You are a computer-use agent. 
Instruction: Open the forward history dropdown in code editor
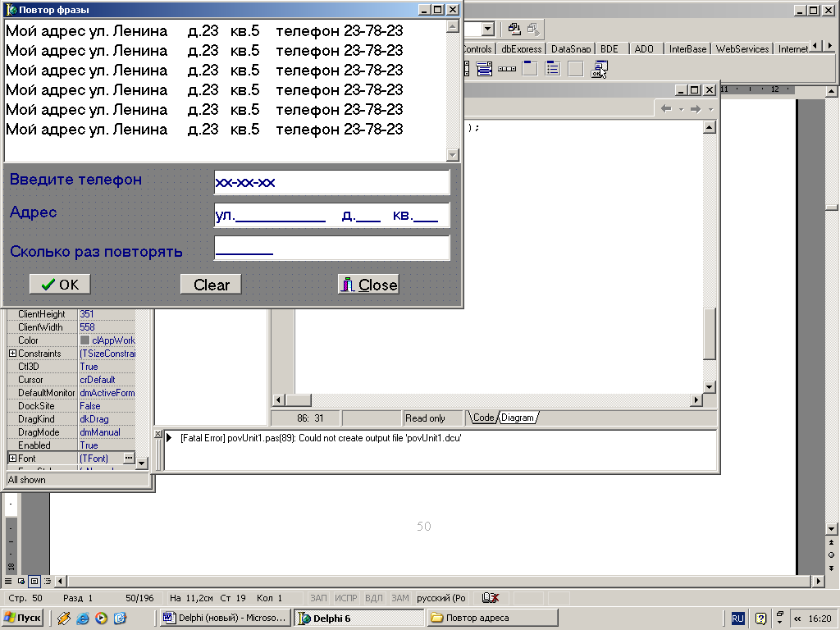click(710, 109)
